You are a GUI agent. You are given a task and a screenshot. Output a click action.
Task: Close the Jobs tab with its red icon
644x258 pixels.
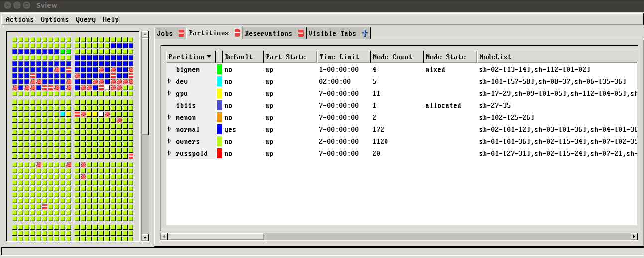(182, 33)
